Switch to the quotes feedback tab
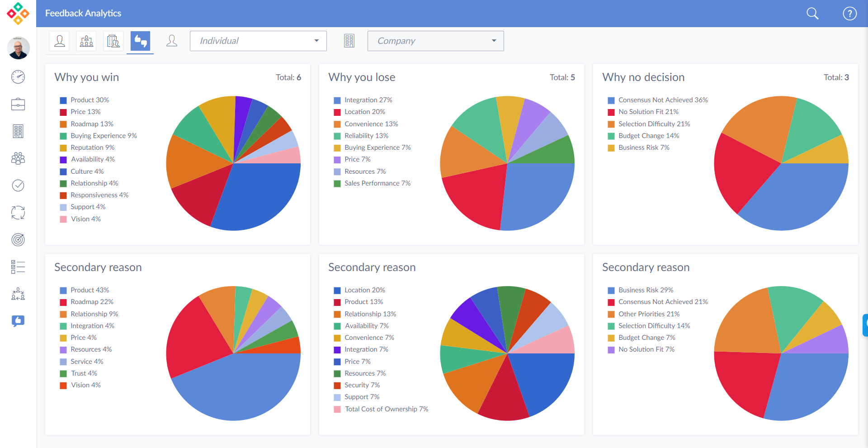868x448 pixels. tap(140, 41)
